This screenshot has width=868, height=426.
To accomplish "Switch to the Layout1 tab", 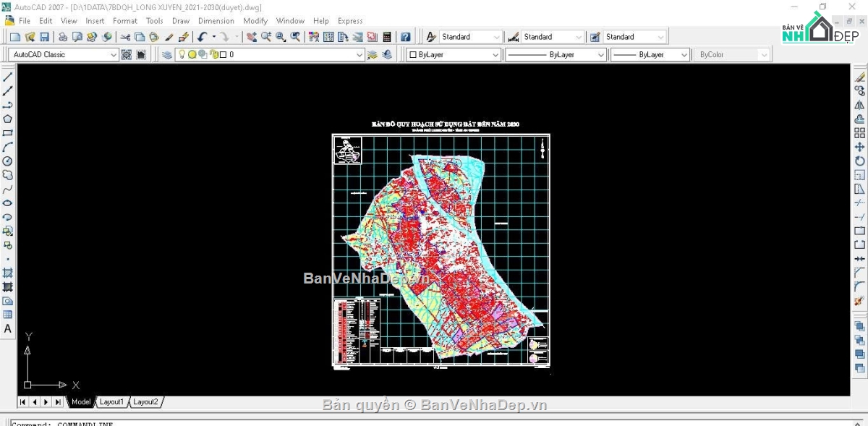I will pos(111,402).
